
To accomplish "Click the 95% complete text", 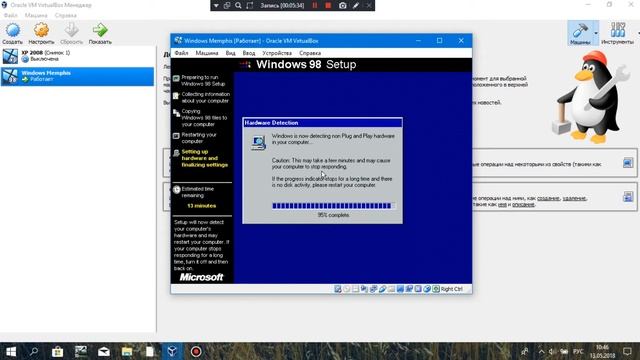I will (333, 215).
